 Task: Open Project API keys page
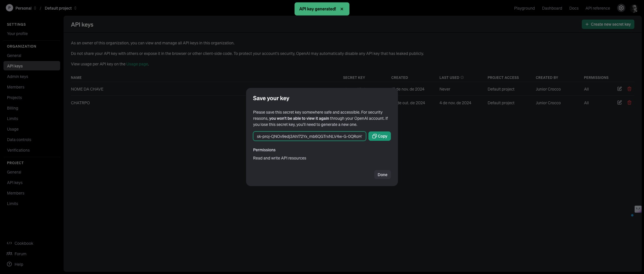32,183
